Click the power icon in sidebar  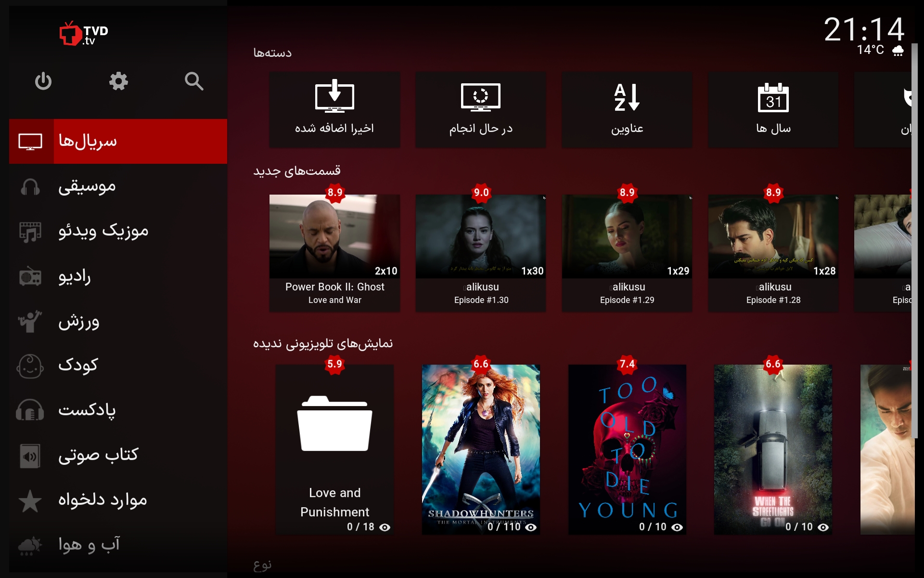43,81
